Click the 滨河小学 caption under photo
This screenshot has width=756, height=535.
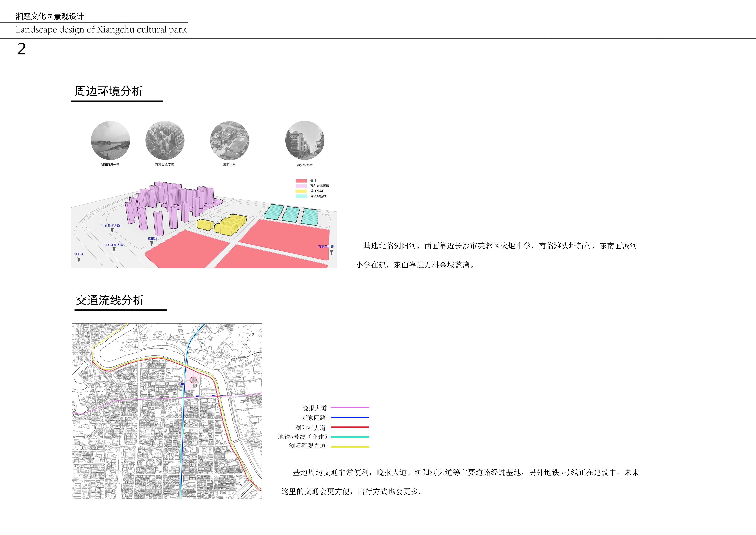[x=229, y=165]
